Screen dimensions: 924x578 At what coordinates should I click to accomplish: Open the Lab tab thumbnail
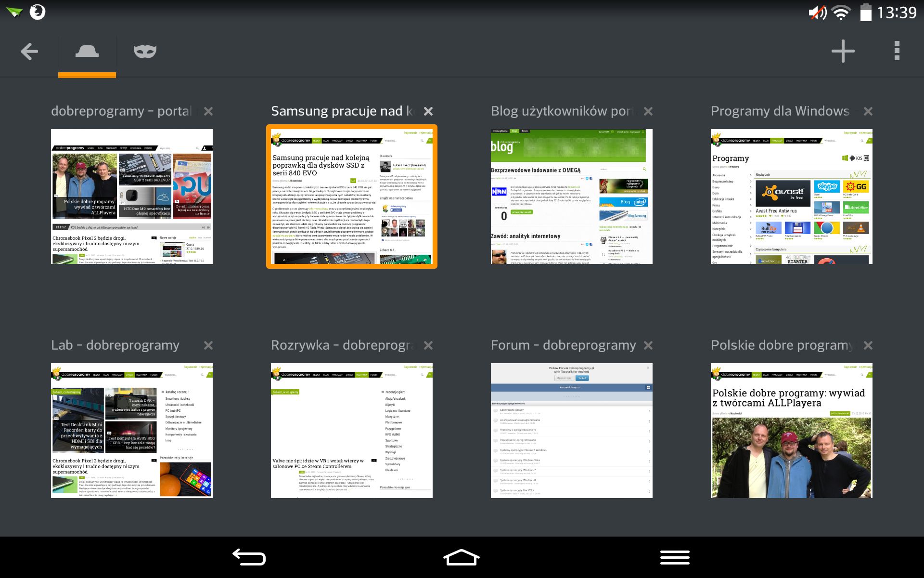[x=132, y=431]
